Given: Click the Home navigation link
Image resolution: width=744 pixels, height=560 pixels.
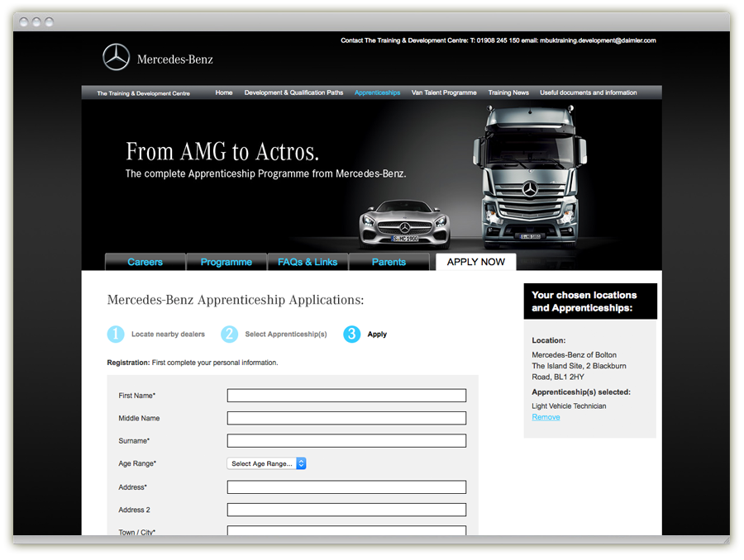Looking at the screenshot, I should [224, 93].
